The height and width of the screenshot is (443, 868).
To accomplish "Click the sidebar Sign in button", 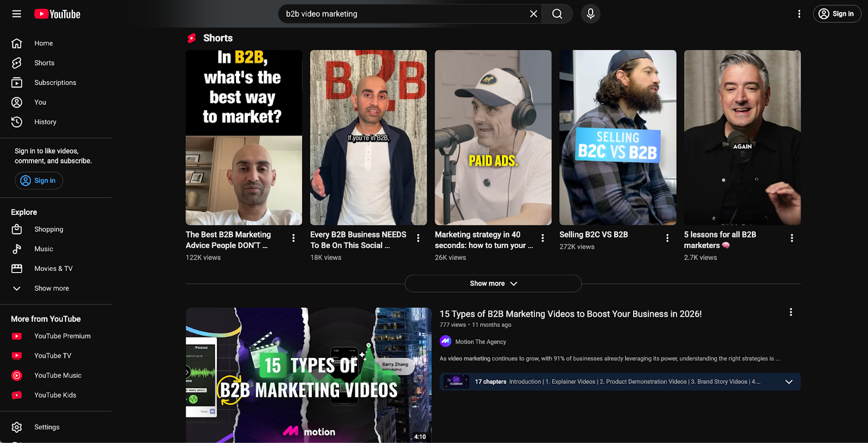I will (x=39, y=181).
